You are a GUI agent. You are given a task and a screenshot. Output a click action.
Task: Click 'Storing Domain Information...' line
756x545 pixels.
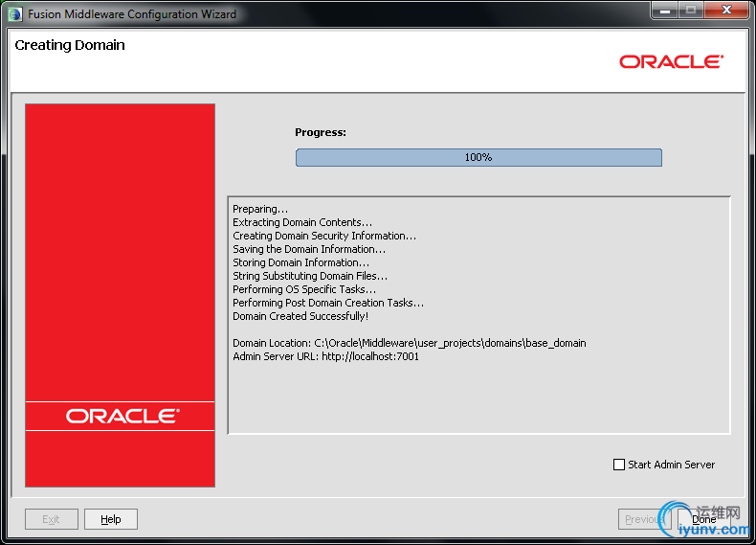pyautogui.click(x=300, y=262)
